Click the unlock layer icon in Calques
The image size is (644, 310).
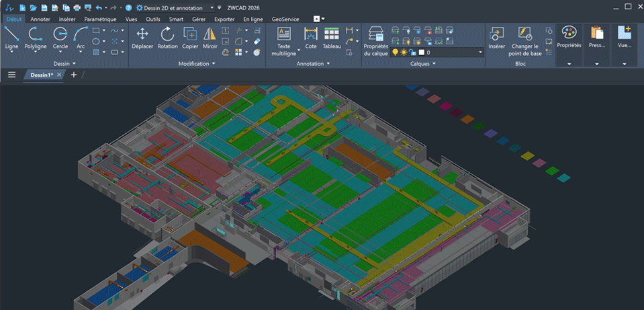(428, 41)
